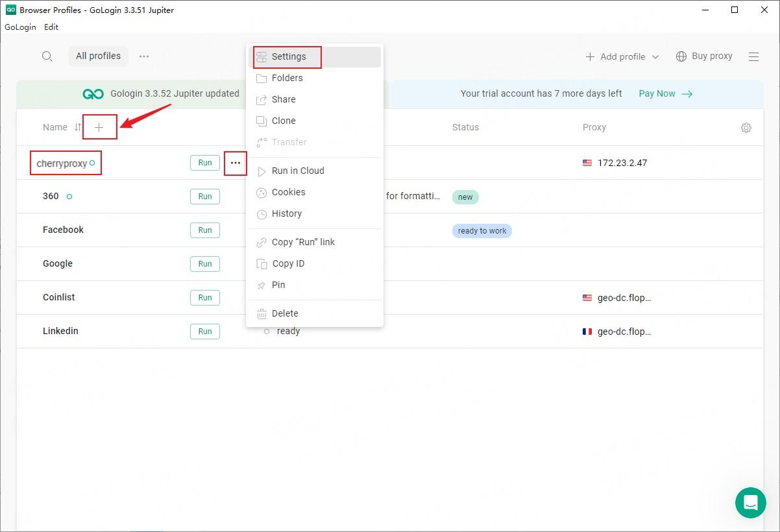
Task: Open the Edit menu
Action: 51,27
